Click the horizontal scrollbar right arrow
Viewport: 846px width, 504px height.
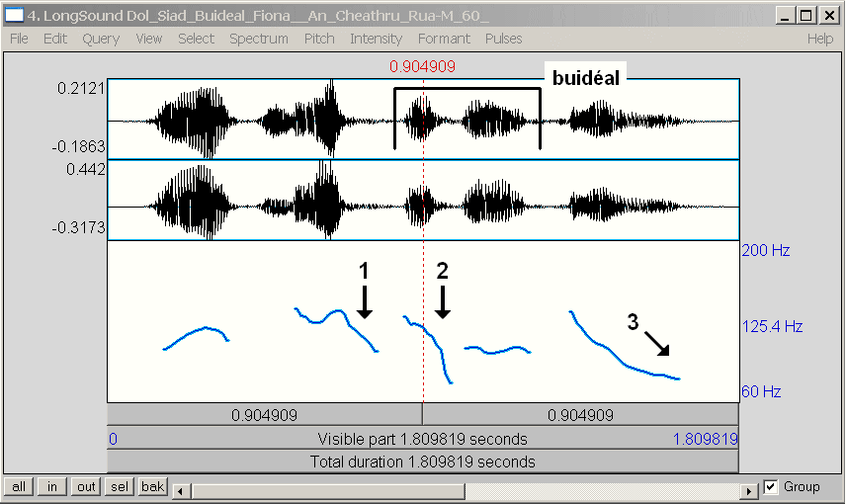(x=750, y=490)
